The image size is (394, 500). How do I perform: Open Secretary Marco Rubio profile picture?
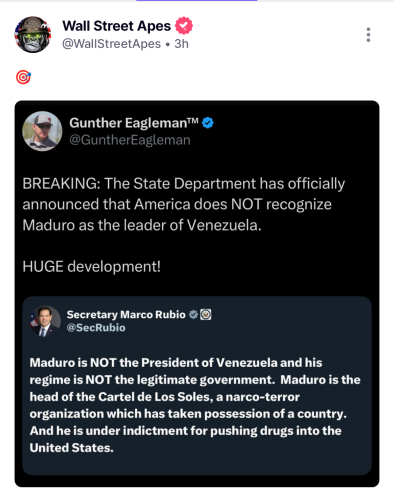pyautogui.click(x=45, y=321)
